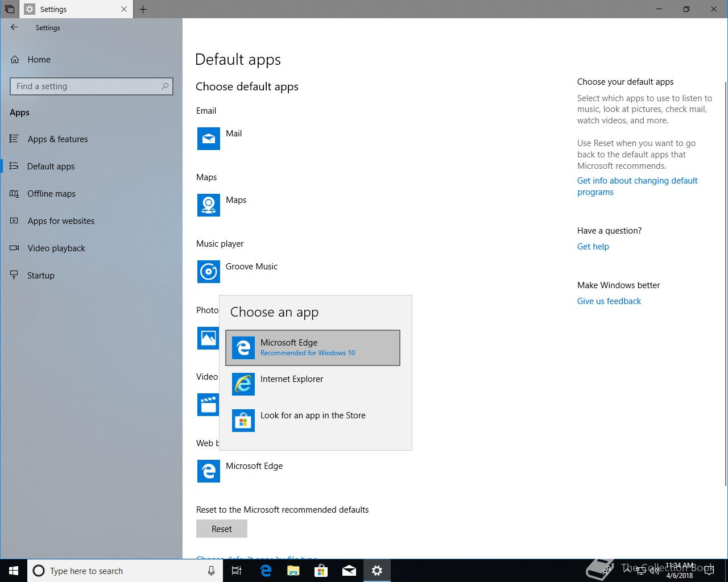The image size is (728, 582).
Task: Launch Microsoft Edge from the taskbar
Action: click(x=266, y=571)
